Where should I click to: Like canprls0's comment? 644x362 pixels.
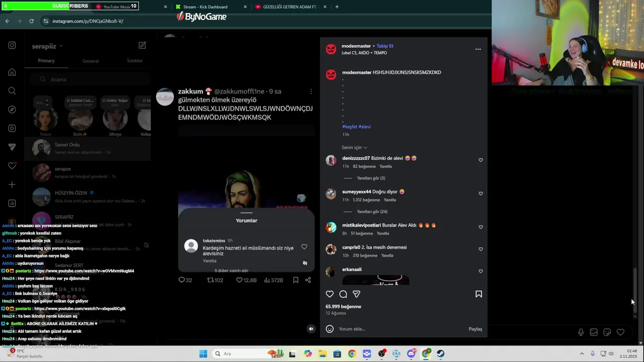click(480, 249)
